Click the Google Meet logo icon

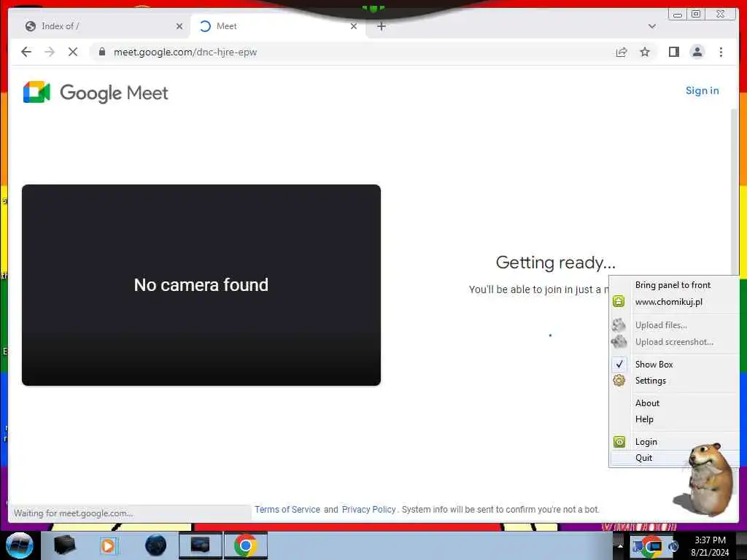(x=36, y=92)
